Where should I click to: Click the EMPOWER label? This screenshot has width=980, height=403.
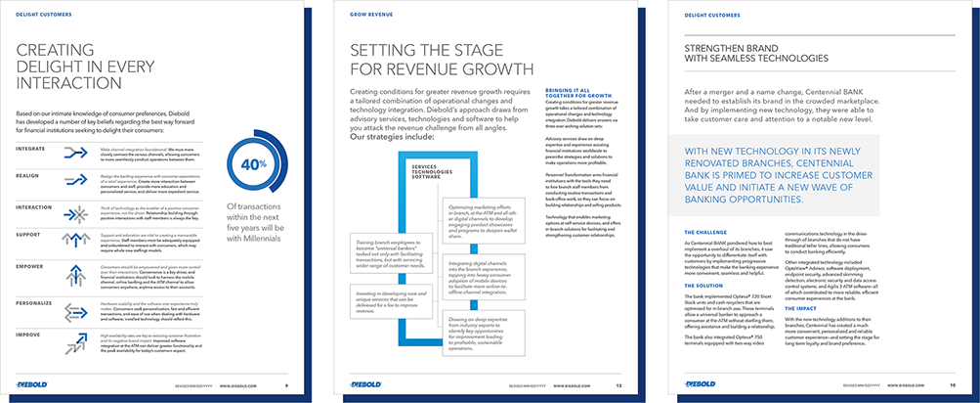(x=27, y=266)
